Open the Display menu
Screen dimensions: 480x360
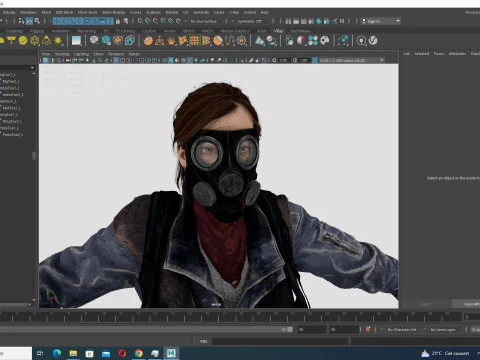pos(9,12)
